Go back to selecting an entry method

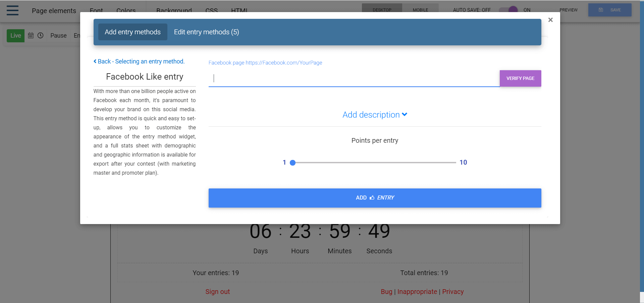pyautogui.click(x=139, y=61)
